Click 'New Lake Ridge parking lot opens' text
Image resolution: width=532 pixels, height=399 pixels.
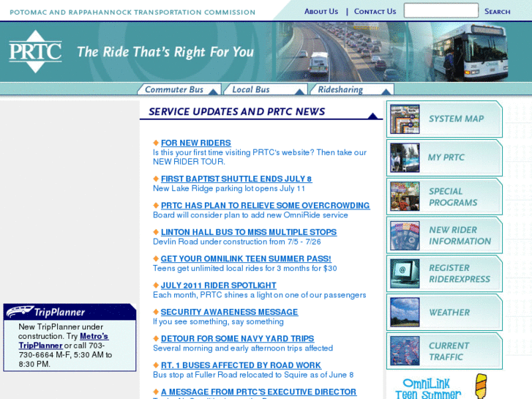229,188
